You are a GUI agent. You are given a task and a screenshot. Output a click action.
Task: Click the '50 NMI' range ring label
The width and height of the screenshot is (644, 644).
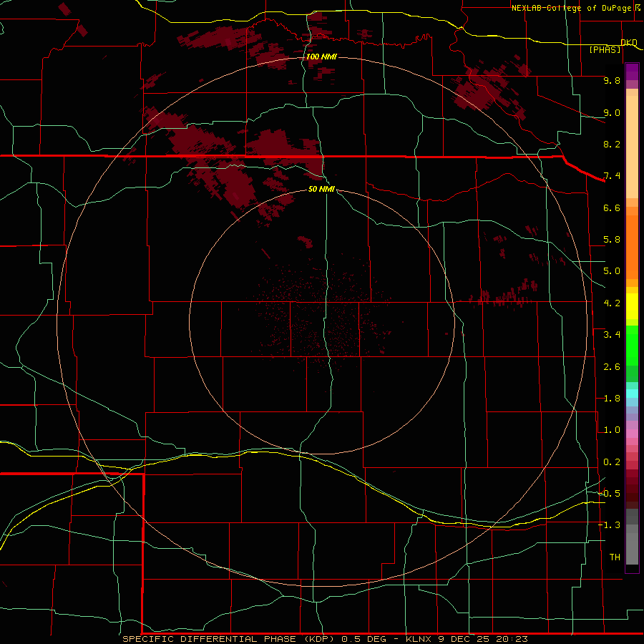click(x=321, y=189)
